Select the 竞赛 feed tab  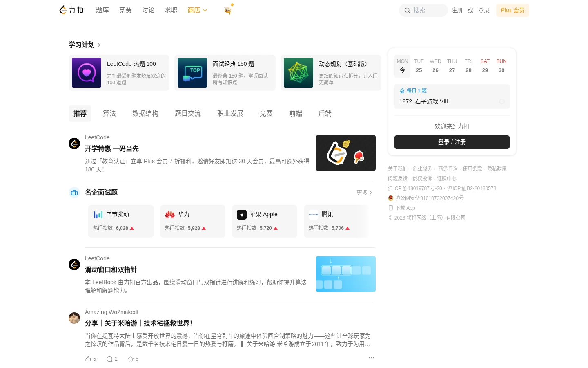click(x=266, y=114)
